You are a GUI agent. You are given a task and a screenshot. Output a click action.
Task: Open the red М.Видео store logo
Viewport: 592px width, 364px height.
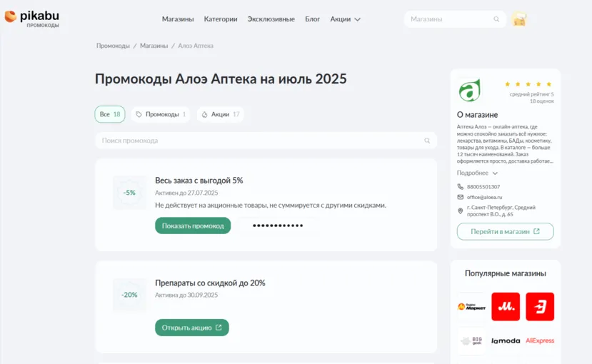pos(506,307)
